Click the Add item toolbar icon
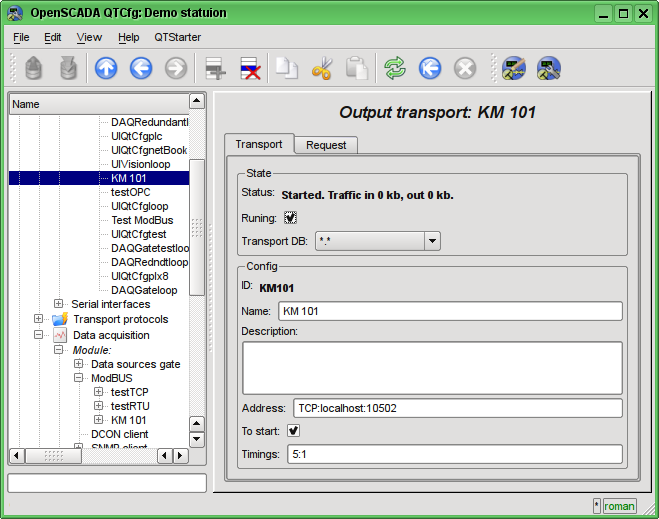659x519 pixels. [214, 68]
